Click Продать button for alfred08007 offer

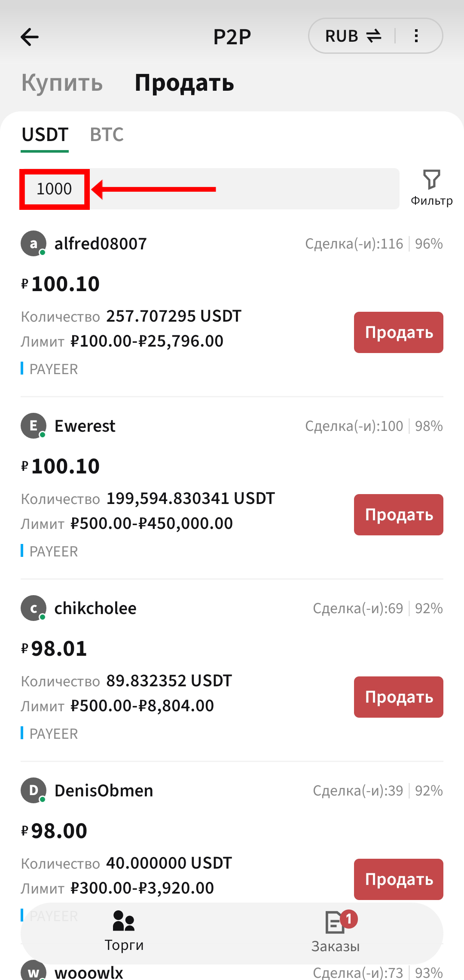pyautogui.click(x=399, y=332)
